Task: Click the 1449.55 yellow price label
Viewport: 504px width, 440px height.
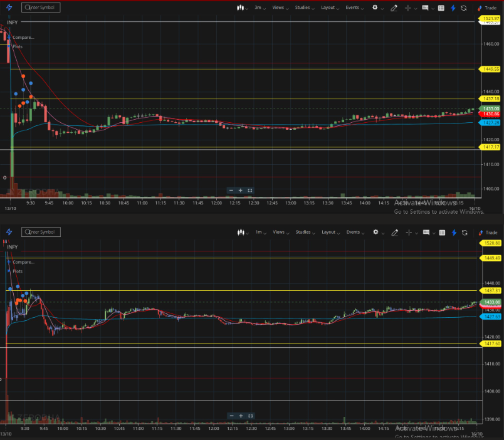Action: coord(490,69)
